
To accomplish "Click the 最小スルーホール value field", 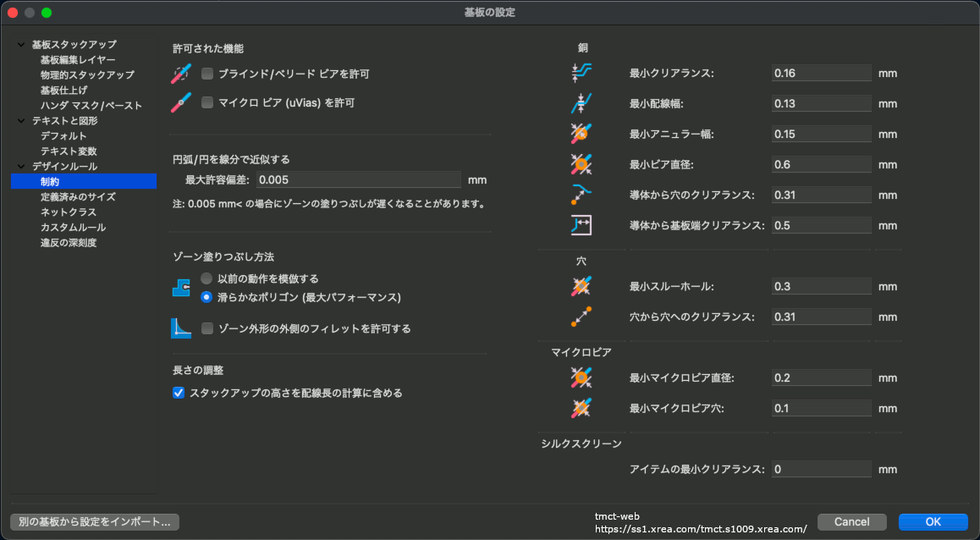I will click(x=821, y=286).
